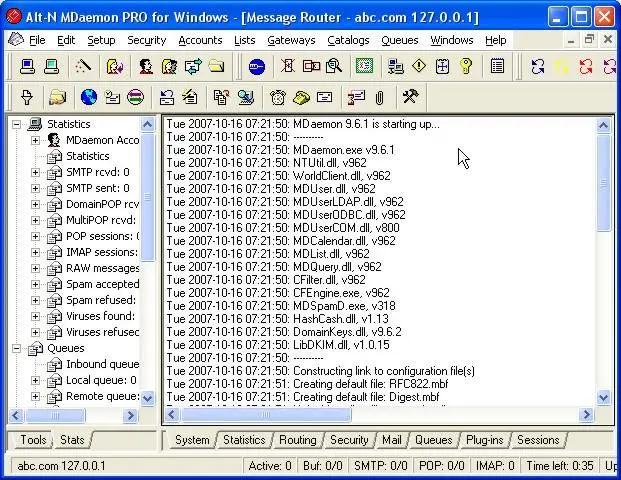Image resolution: width=621 pixels, height=480 pixels.
Task: Click the teal computer monitor toolbar icon
Action: [51, 66]
